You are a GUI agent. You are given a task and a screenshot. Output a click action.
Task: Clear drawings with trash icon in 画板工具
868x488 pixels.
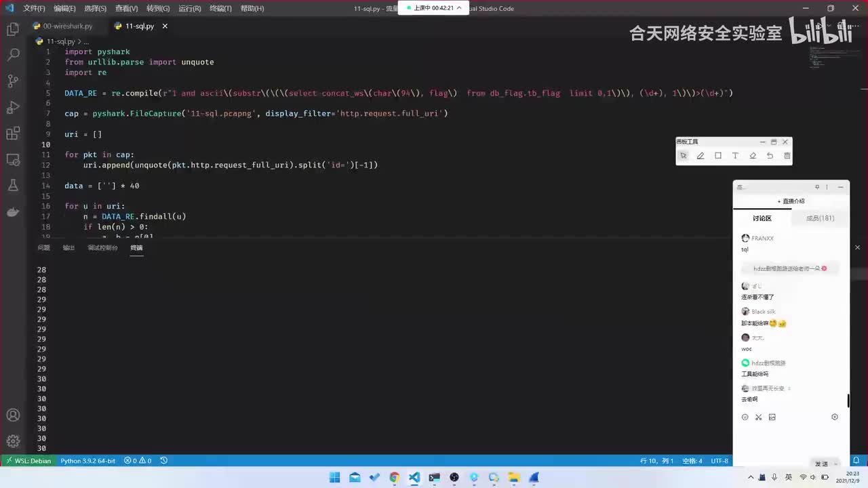[787, 156]
